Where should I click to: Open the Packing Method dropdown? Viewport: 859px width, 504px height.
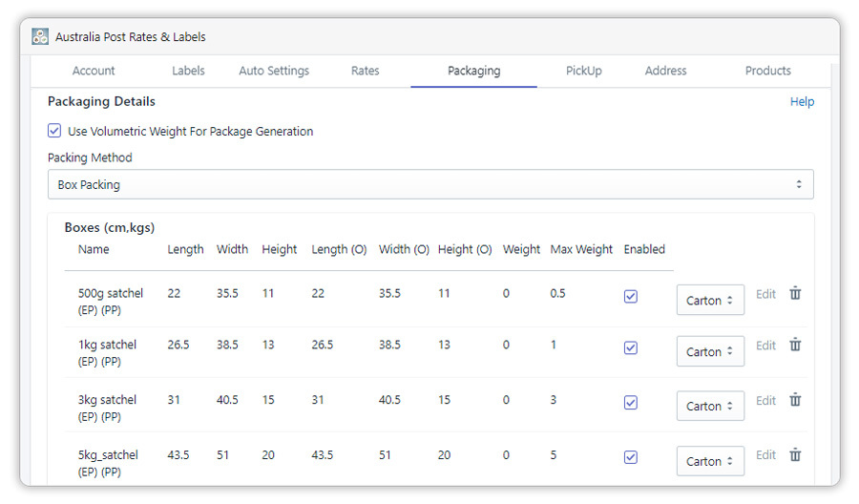pos(430,184)
